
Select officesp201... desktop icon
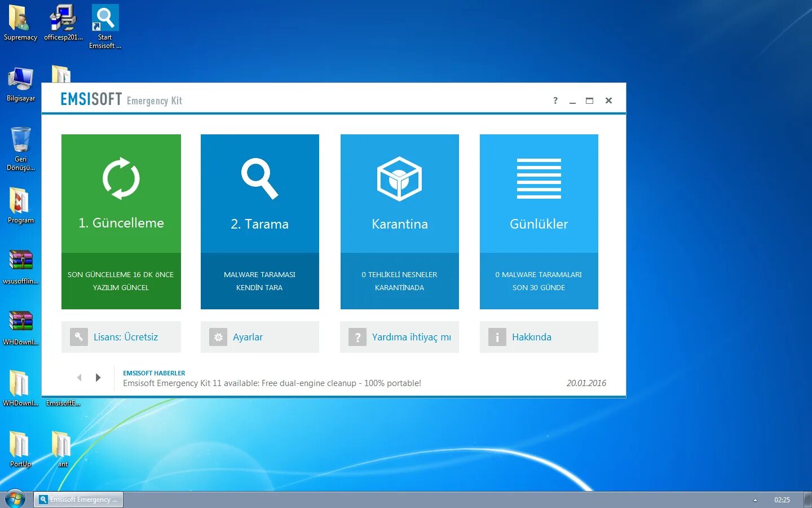(x=63, y=23)
